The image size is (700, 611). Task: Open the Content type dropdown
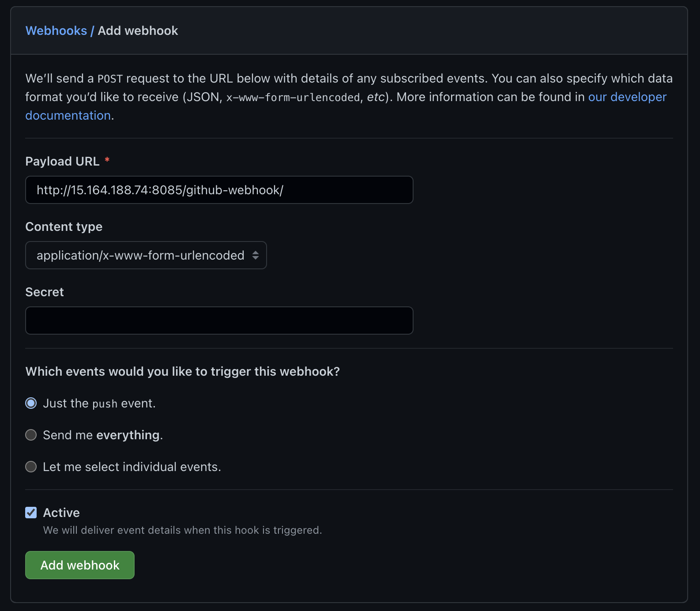tap(146, 255)
